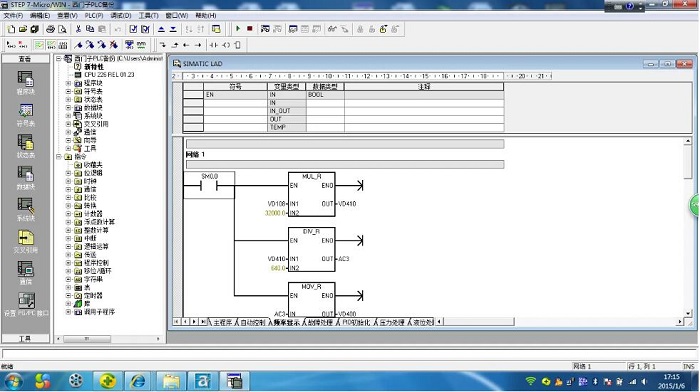700x392 pixels.
Task: Click the 工具 button at bottom of navigation bar
Action: pyautogui.click(x=25, y=338)
